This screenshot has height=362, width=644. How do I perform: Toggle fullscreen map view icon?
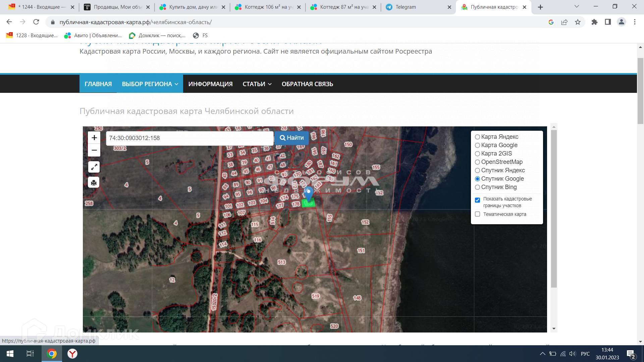pos(94,167)
